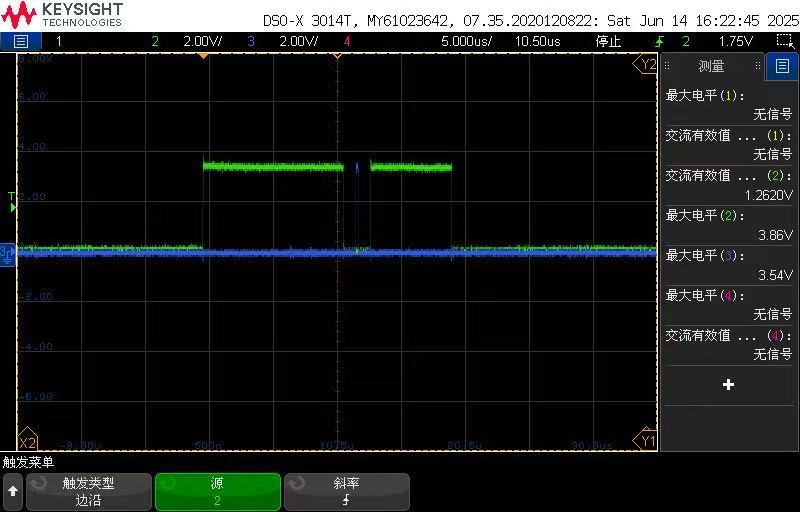Toggle channel 2 with 2.00V/ scale

(186, 41)
